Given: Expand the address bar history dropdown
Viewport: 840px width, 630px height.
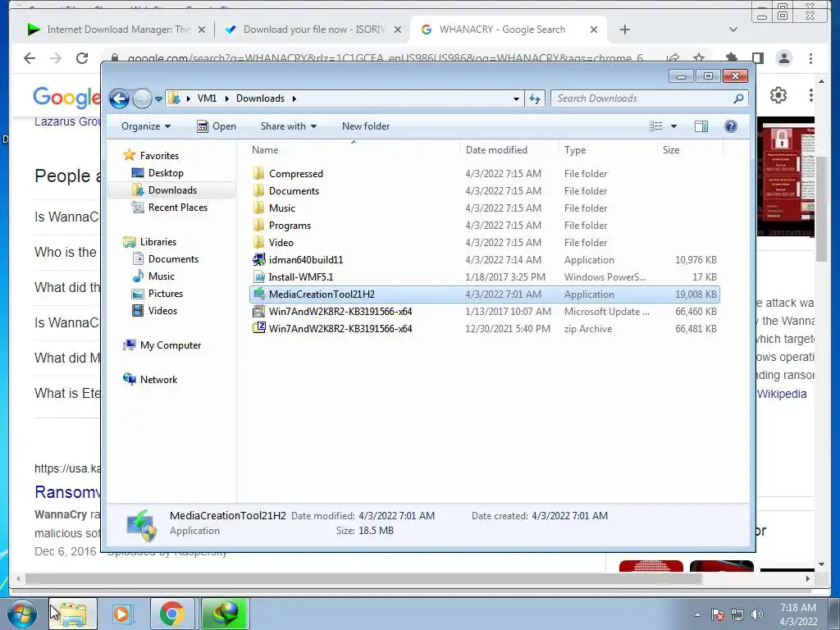Looking at the screenshot, I should tap(516, 98).
